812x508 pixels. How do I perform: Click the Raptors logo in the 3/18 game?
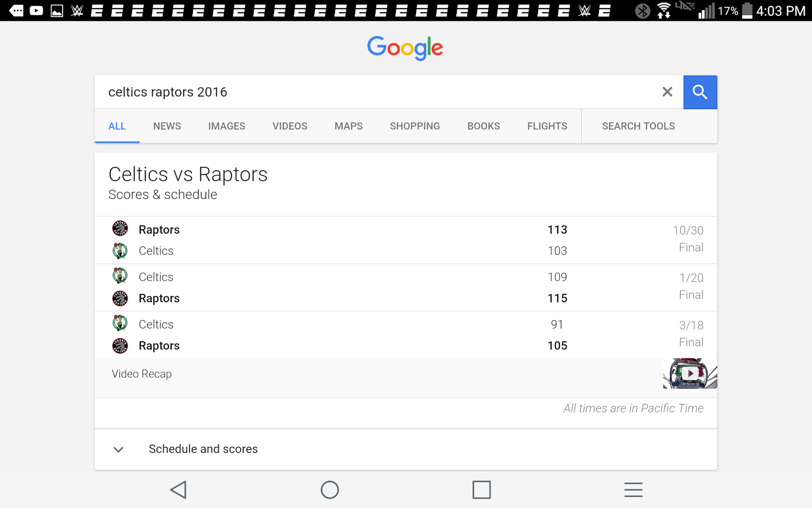pyautogui.click(x=120, y=345)
